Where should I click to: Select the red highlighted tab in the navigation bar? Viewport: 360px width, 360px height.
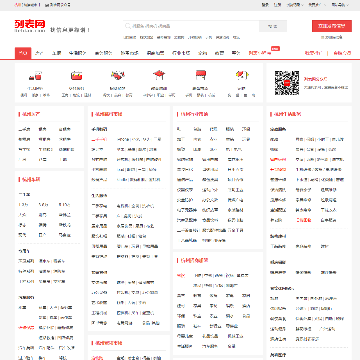23,53
